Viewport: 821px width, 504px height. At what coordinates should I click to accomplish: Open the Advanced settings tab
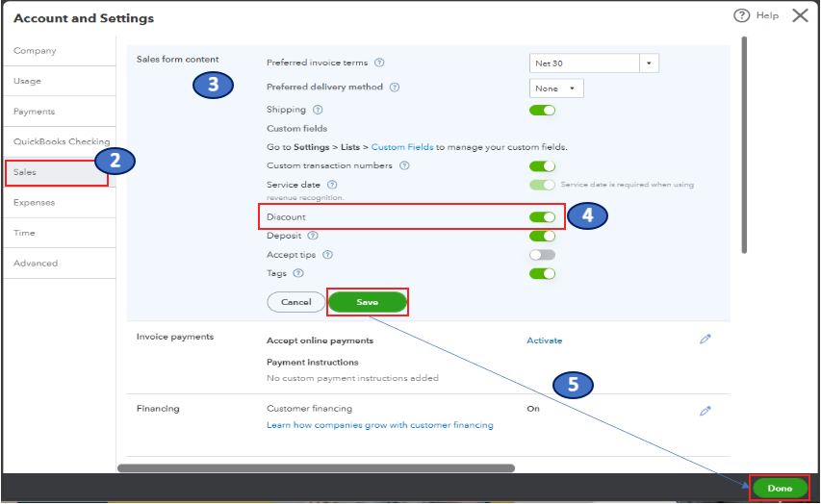(59, 264)
